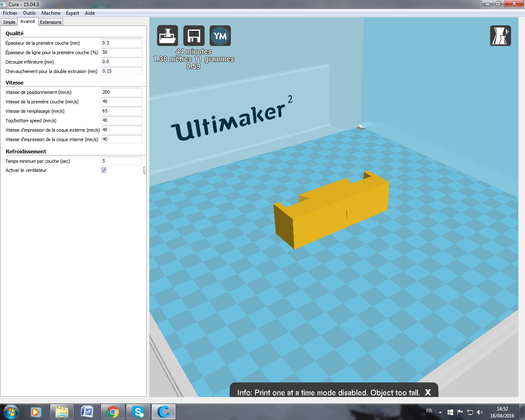Click the Qualité section heading
The image size is (525, 420).
click(15, 34)
